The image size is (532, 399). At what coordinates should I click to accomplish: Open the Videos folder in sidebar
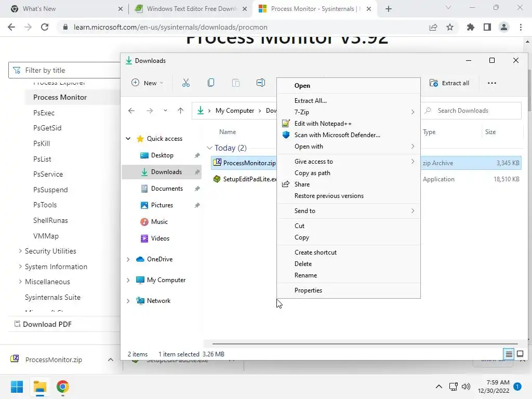tap(160, 238)
